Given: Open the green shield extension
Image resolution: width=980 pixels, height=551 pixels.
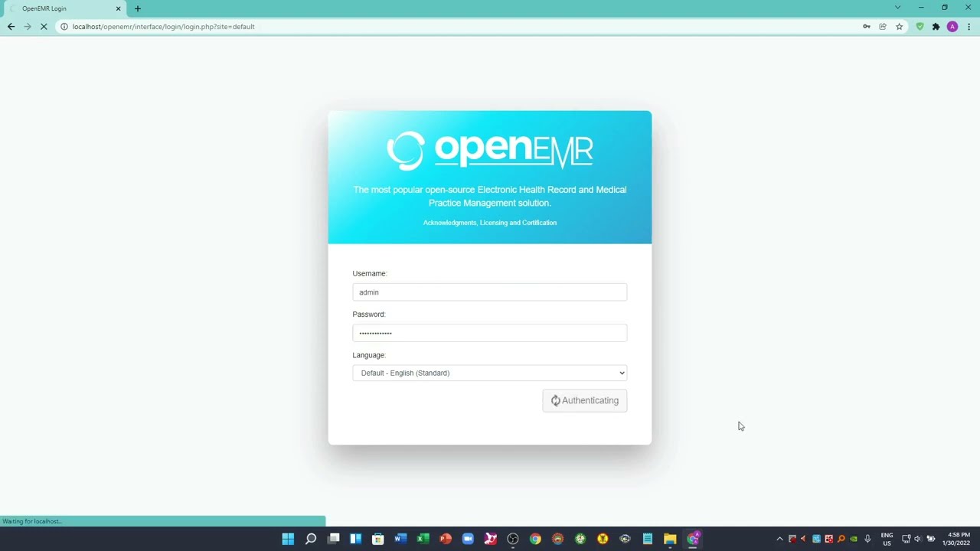Looking at the screenshot, I should [920, 27].
